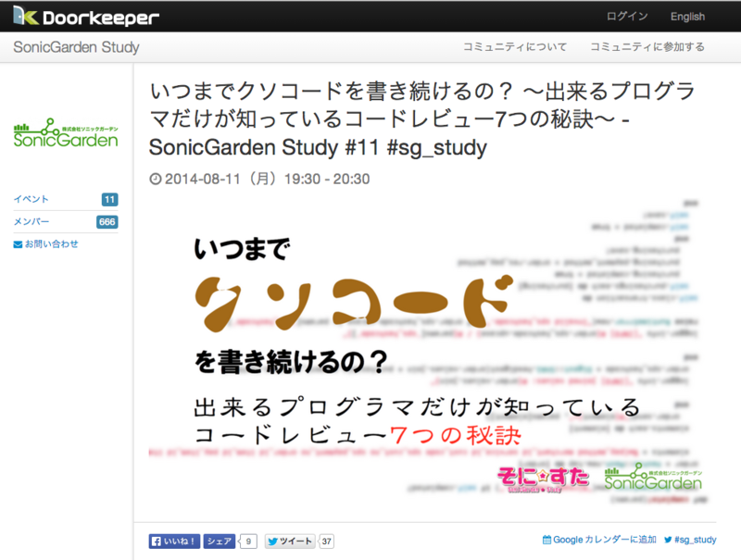The image size is (741, 560).
Task: Click the members count badge 666
Action: [x=107, y=221]
